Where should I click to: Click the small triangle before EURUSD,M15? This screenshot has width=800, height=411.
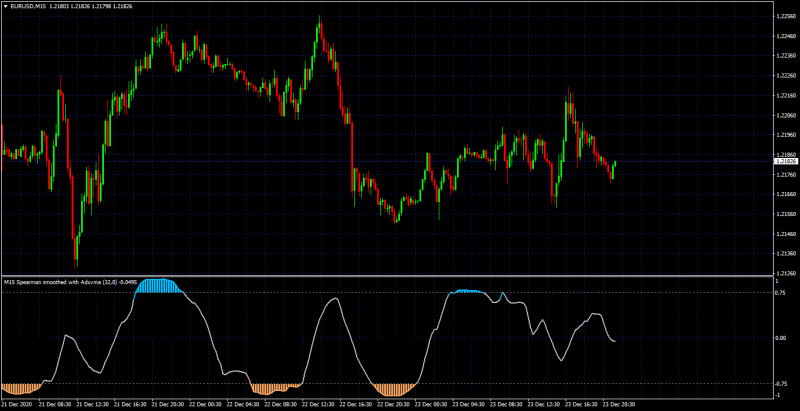pos(6,6)
